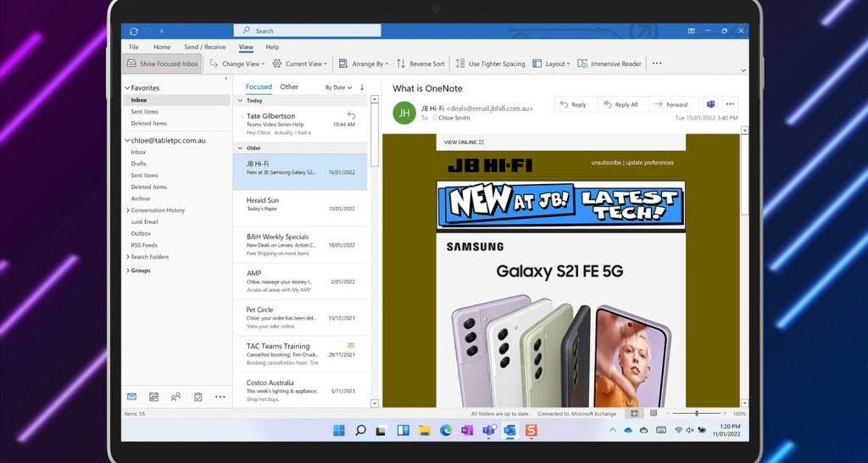Open more navigation options ellipsis
The height and width of the screenshot is (463, 868).
[x=220, y=397]
